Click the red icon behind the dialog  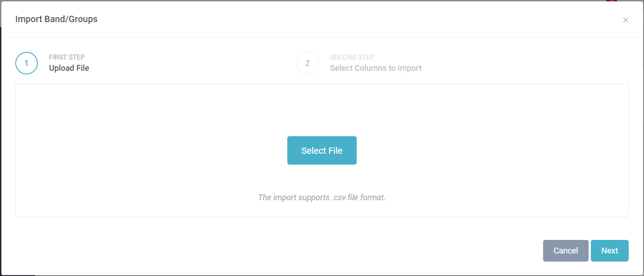pos(611,1)
